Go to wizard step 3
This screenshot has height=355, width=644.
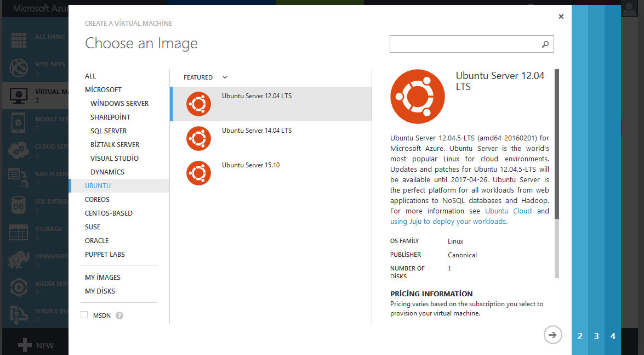coord(596,336)
